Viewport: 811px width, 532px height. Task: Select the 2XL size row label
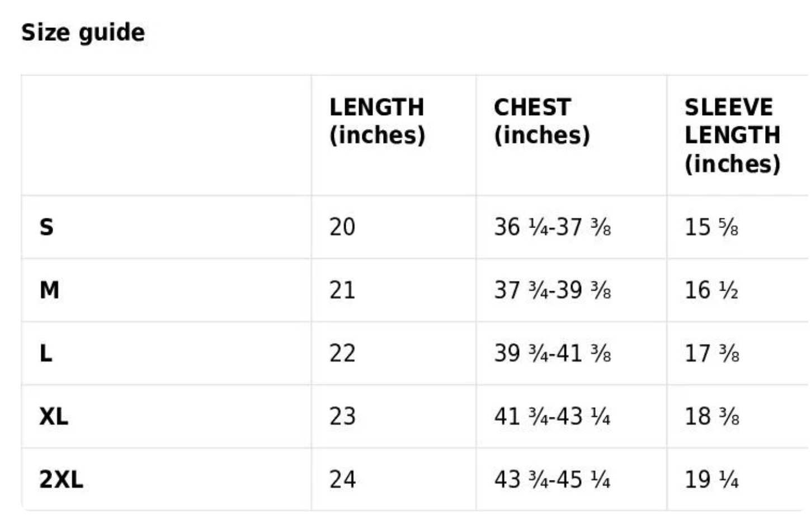click(61, 480)
